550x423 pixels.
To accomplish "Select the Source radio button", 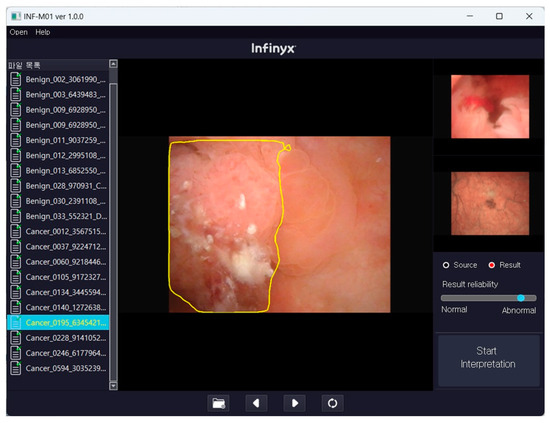I will pyautogui.click(x=446, y=265).
